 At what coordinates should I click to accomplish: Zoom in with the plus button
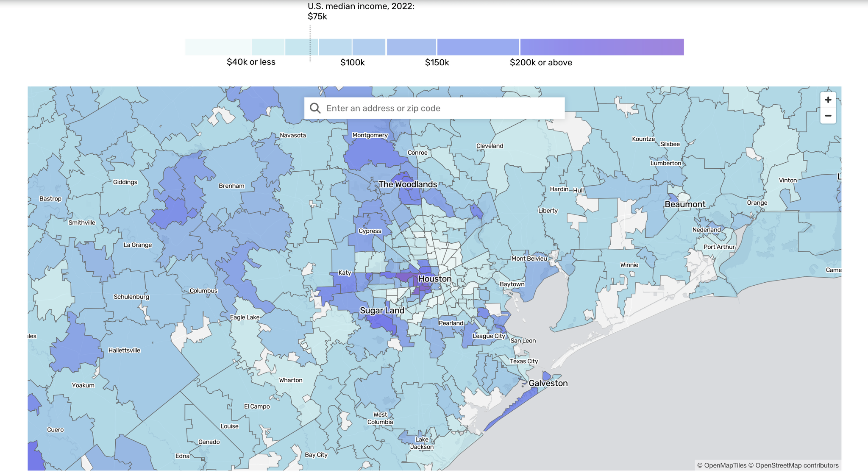pyautogui.click(x=828, y=100)
